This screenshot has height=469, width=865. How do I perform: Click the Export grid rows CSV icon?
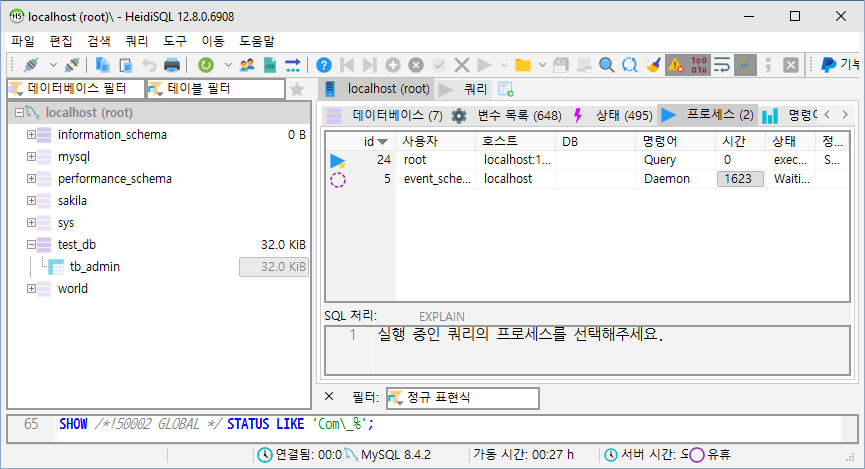[270, 65]
